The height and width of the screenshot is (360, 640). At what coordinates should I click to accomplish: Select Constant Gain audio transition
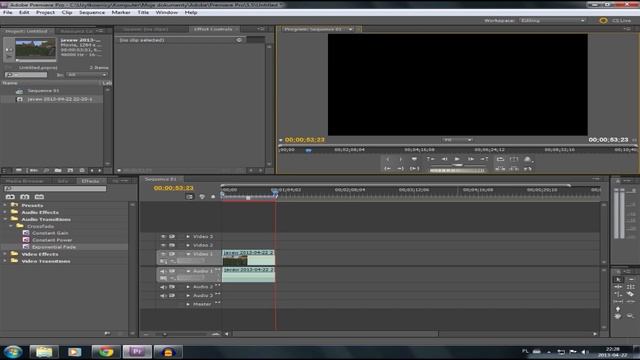(50, 233)
